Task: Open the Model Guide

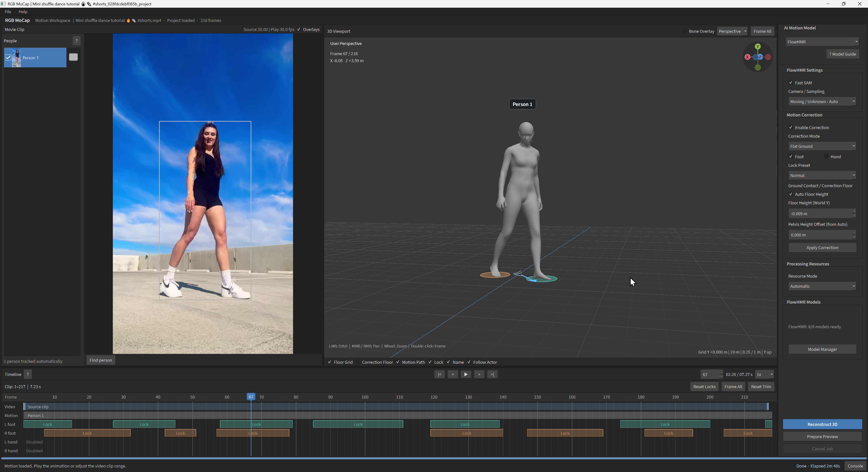Action: (842, 54)
